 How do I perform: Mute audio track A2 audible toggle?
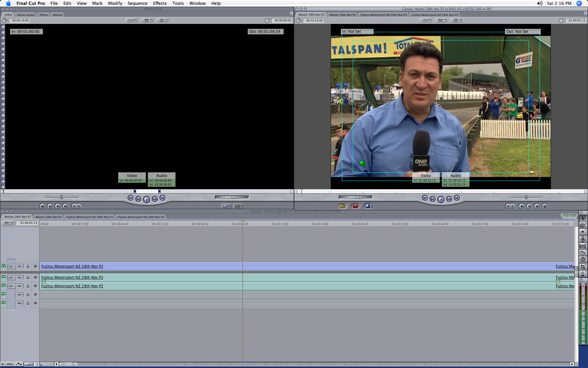[3, 286]
